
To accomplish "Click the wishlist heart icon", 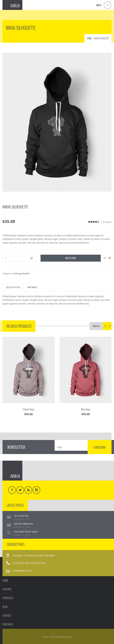I will tap(105, 258).
